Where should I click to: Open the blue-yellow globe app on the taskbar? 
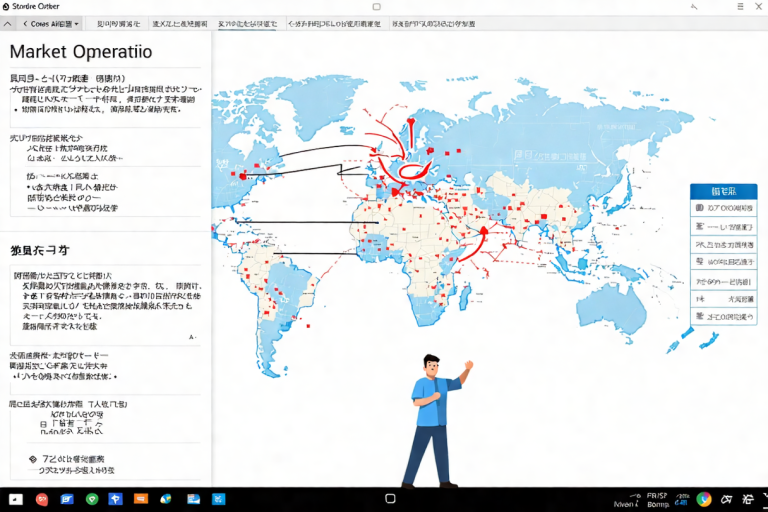click(166, 499)
